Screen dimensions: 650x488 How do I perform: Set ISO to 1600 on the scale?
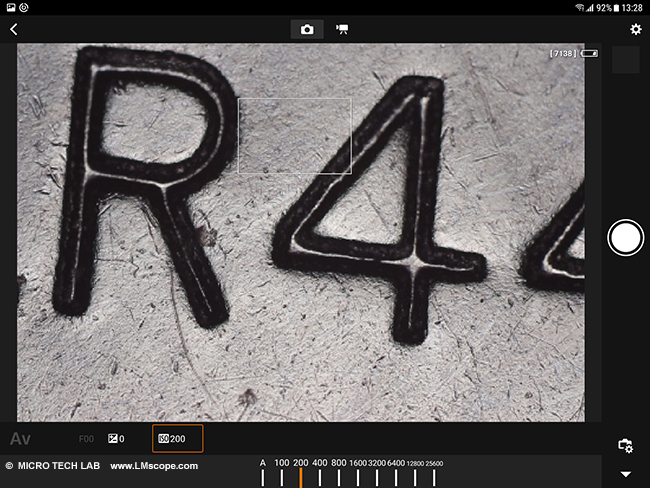tap(358, 473)
